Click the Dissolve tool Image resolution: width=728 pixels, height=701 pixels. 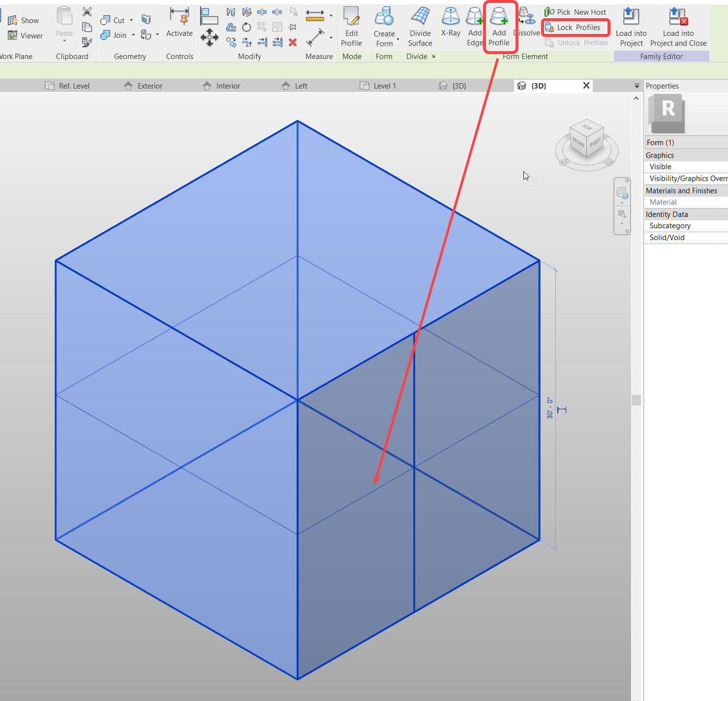point(526,22)
